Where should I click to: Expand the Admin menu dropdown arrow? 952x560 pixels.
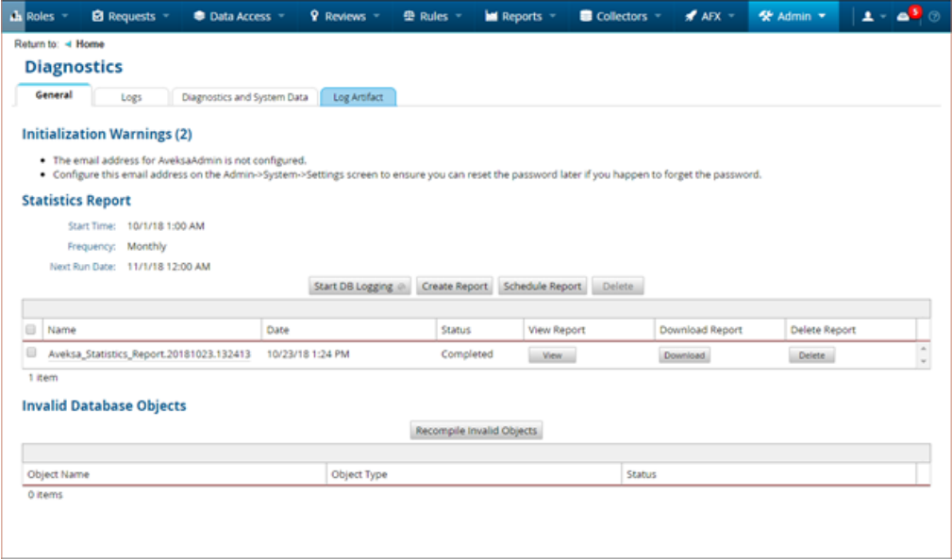click(x=822, y=16)
